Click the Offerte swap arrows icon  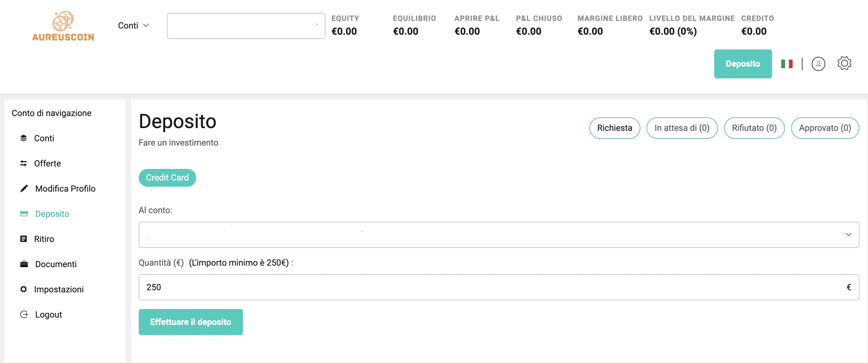pos(23,163)
